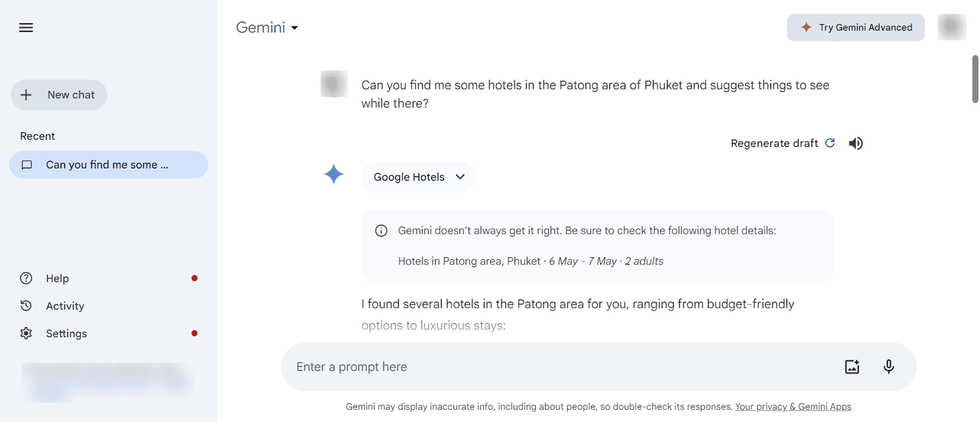Open the hamburger main menu
The width and height of the screenshot is (980, 422).
[x=26, y=28]
